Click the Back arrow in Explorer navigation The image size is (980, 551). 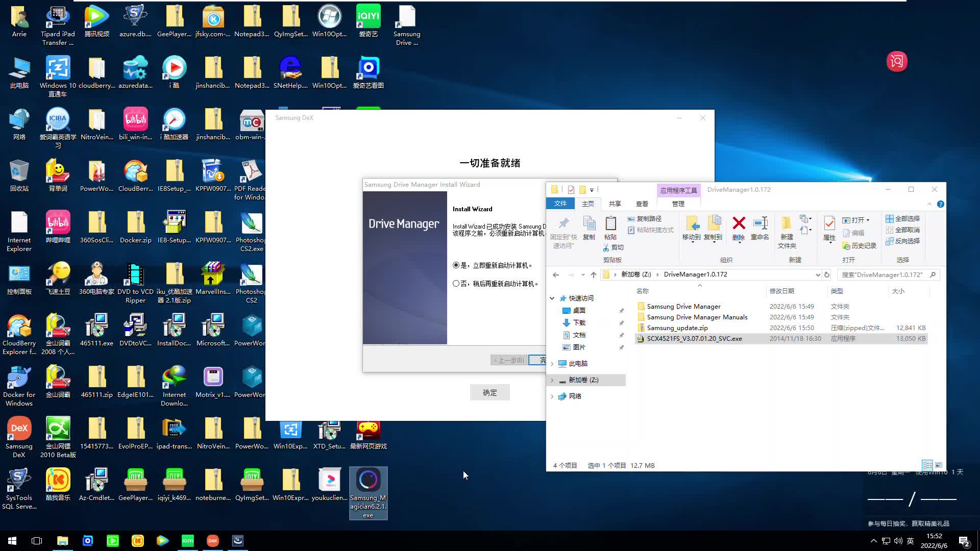tap(556, 274)
